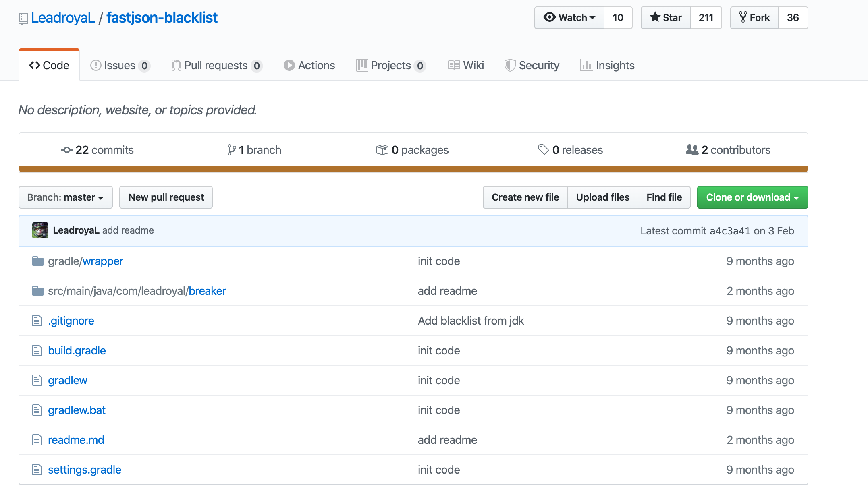Expand the Branch: master selector
The width and height of the screenshot is (868, 493).
[66, 197]
